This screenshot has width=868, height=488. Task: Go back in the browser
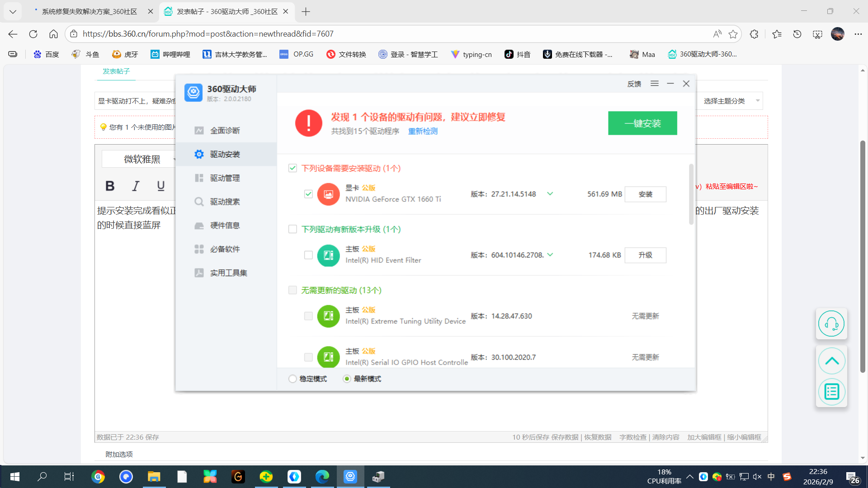click(x=13, y=34)
